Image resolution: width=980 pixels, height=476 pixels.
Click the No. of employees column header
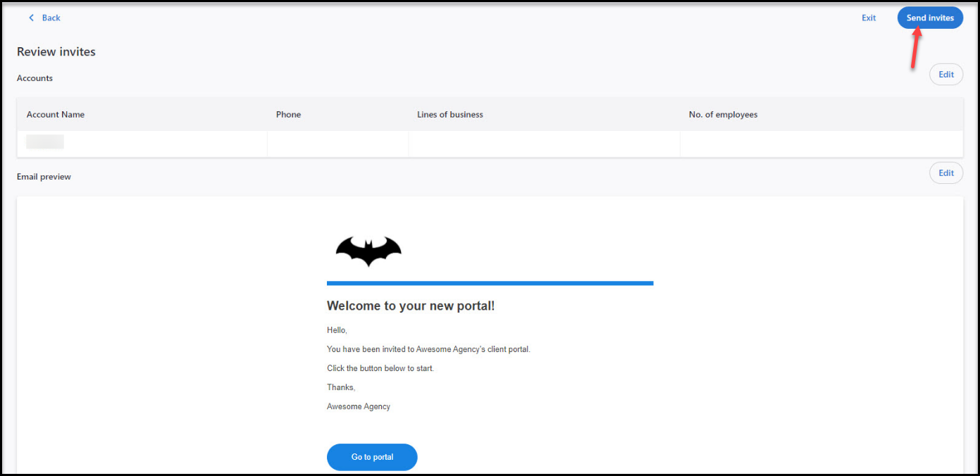point(723,114)
